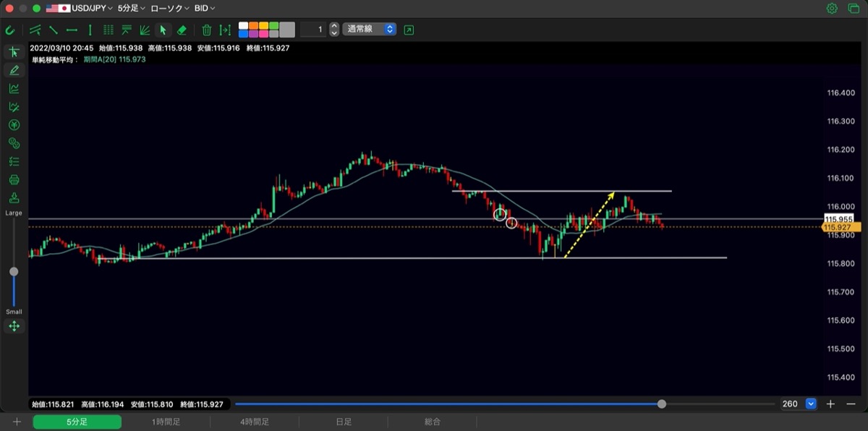Open the bar count dropdown next to 260
Viewport: 868px width, 431px height.
tap(811, 404)
